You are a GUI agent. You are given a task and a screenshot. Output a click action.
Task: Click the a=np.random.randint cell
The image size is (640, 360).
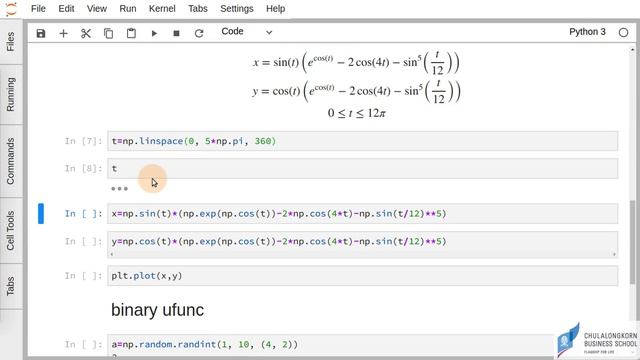coord(362,344)
